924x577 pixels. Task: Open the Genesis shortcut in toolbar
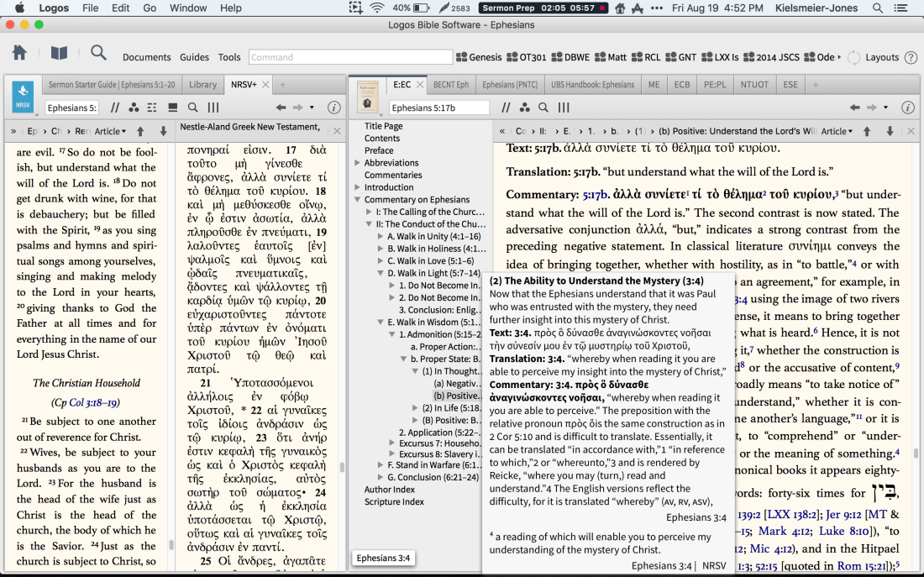[x=479, y=57]
